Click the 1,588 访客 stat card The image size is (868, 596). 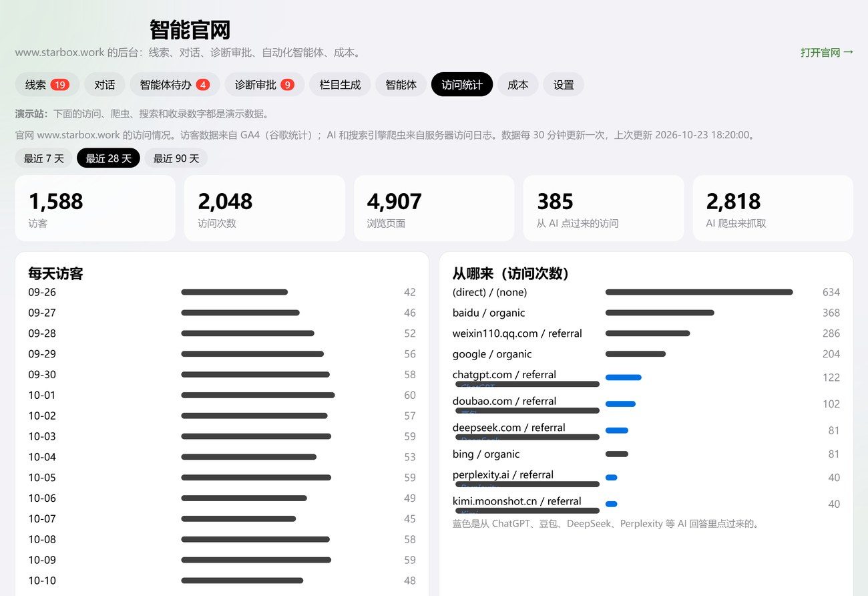(x=95, y=208)
